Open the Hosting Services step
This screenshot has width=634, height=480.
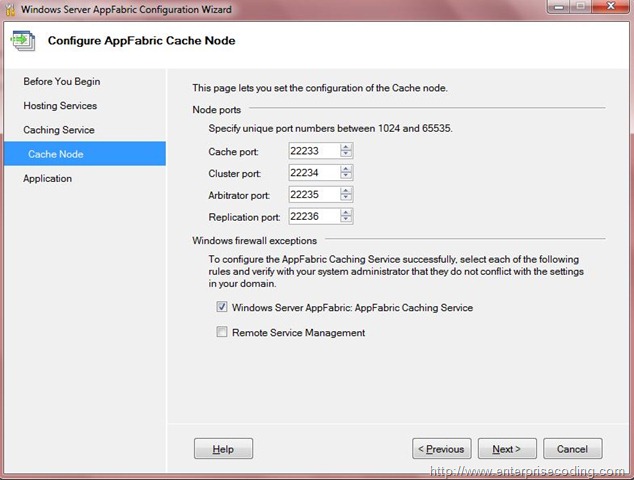(x=60, y=106)
